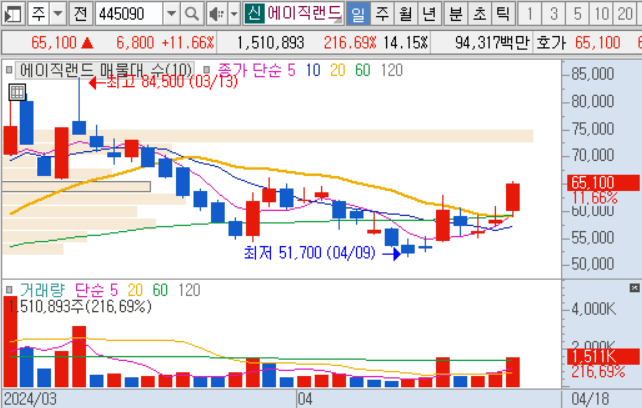Click the 55,000 price axis label
Screen dimensions: 642x408
point(592,238)
